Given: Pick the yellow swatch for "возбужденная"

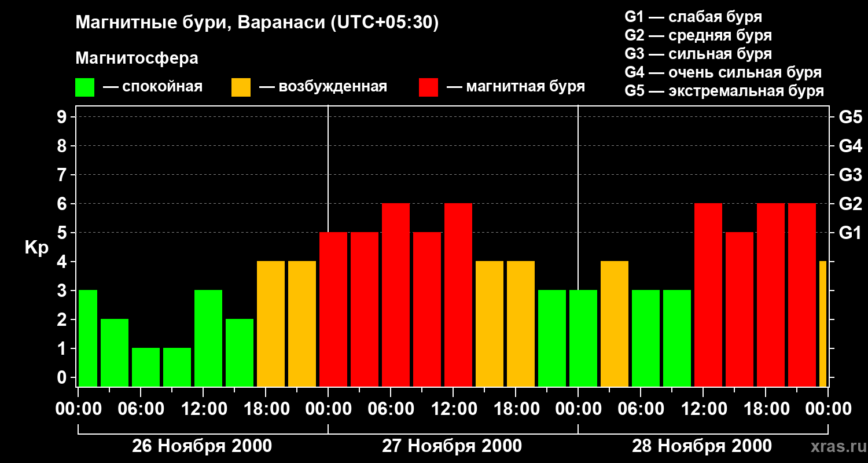Looking at the screenshot, I should (x=241, y=87).
